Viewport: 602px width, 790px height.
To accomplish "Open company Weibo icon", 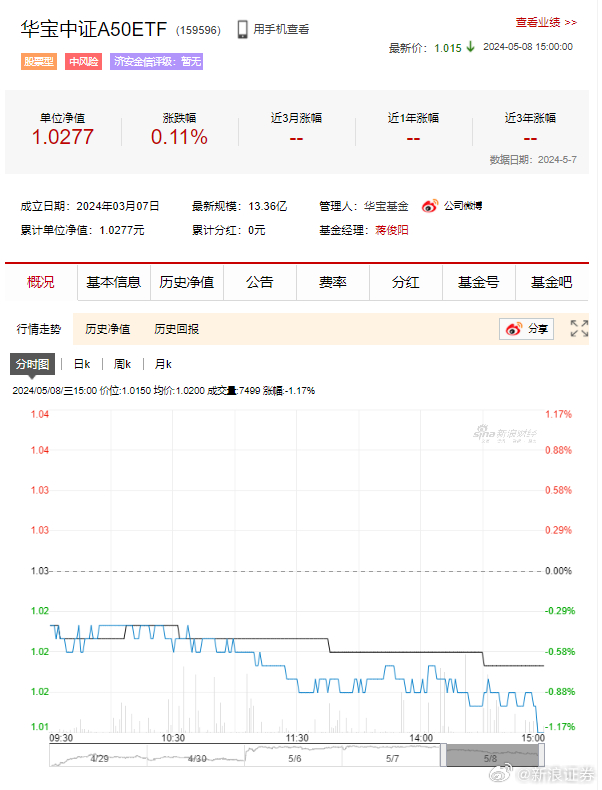I will [x=430, y=206].
